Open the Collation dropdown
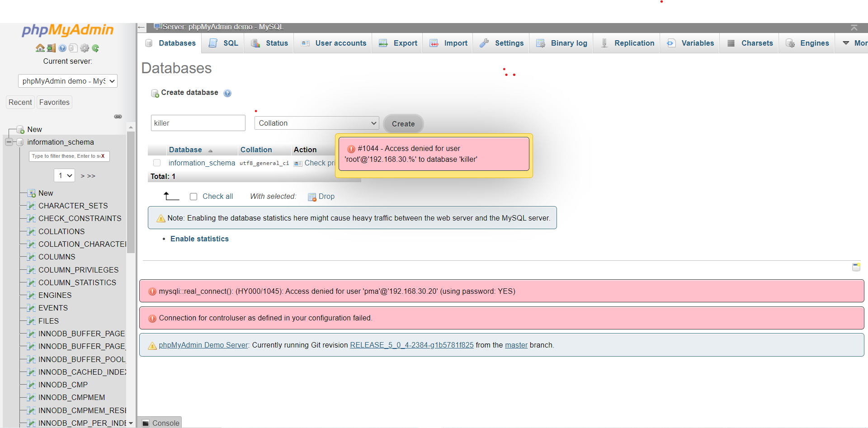This screenshot has height=428, width=868. pyautogui.click(x=317, y=123)
